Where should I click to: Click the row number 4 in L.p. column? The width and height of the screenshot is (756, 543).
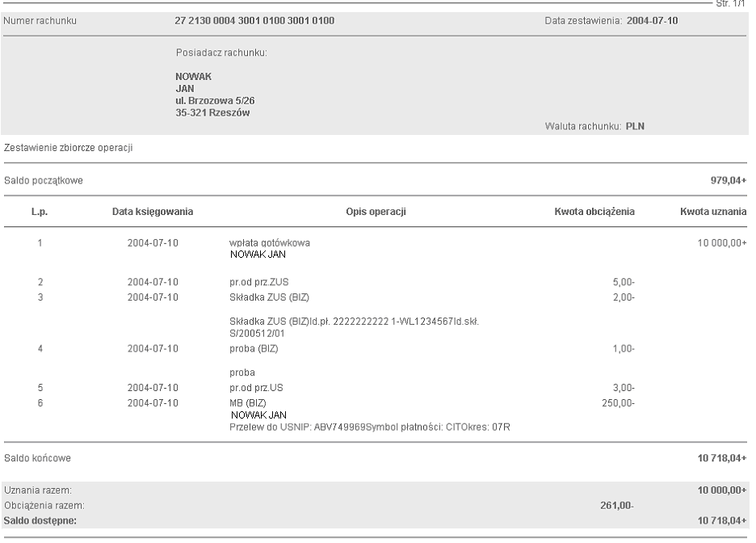(40, 348)
